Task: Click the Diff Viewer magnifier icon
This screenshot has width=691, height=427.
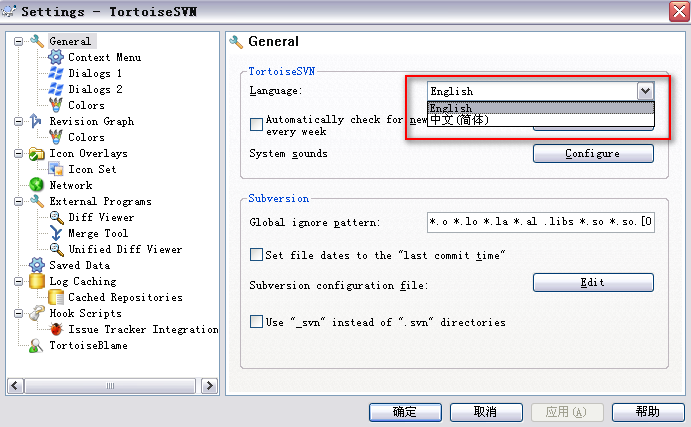Action: [56, 217]
